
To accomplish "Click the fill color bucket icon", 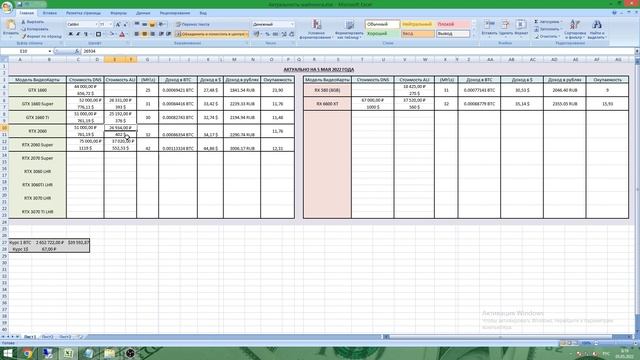I will point(112,34).
